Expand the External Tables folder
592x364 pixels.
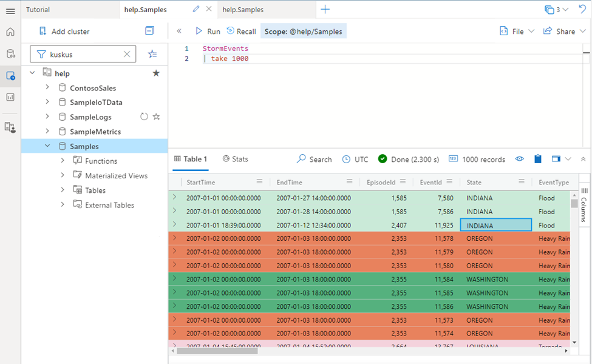point(63,204)
